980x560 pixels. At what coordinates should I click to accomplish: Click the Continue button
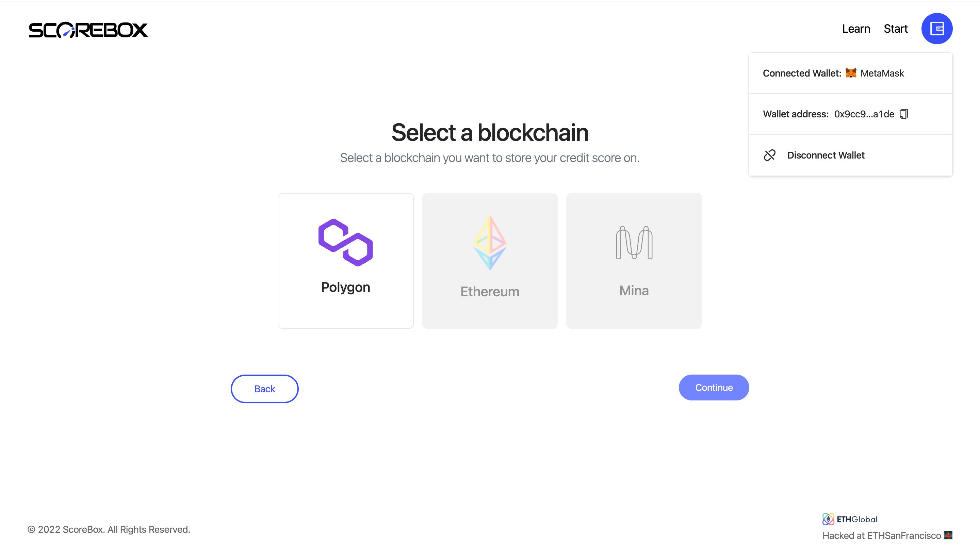714,388
